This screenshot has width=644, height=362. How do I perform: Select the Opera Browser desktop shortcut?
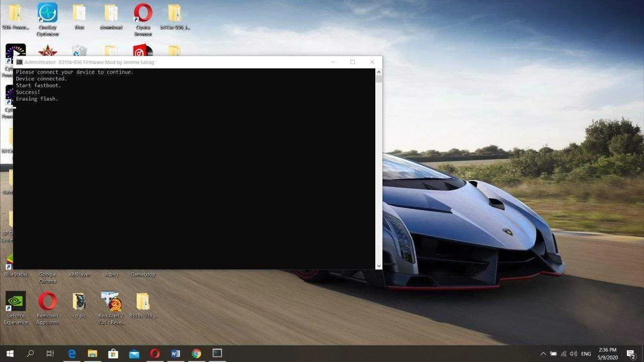click(143, 19)
